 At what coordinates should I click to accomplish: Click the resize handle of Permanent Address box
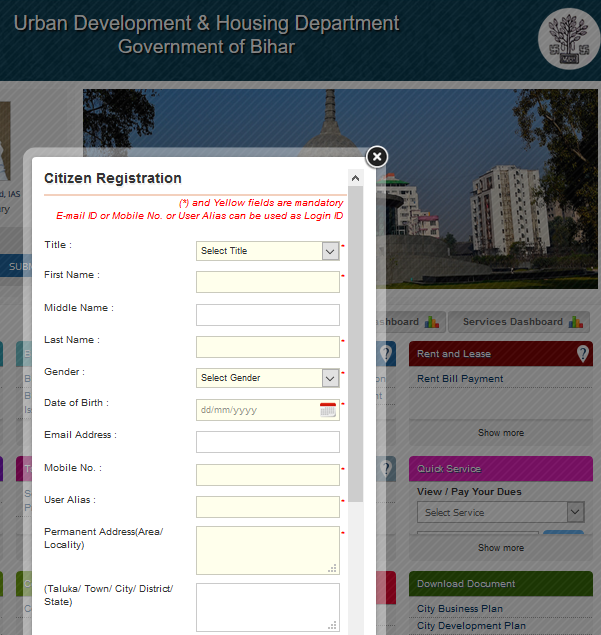332,568
